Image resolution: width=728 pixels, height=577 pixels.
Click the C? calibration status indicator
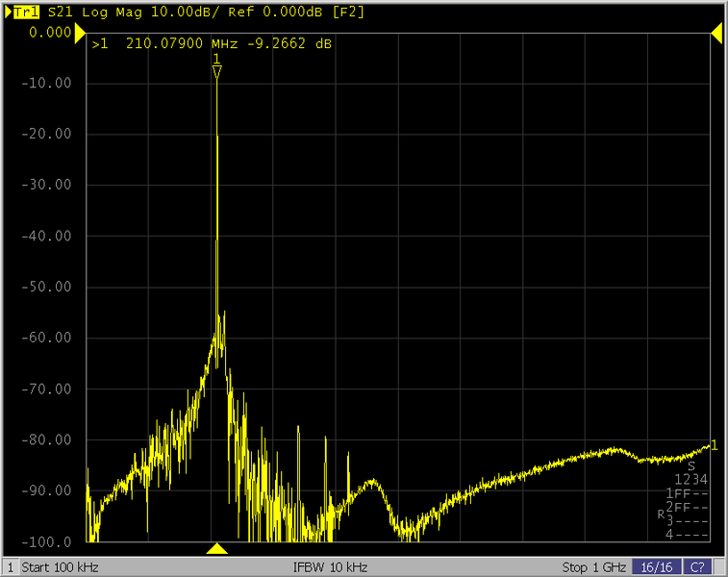click(697, 566)
